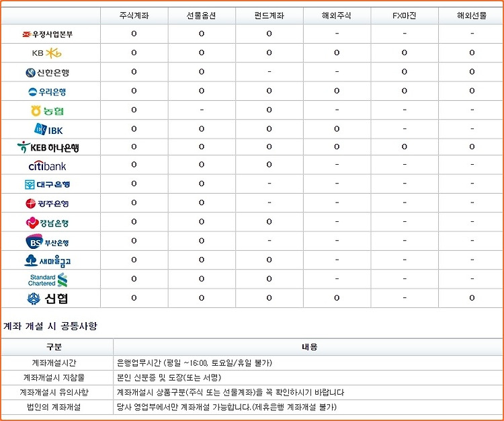Click Standard Chartered row 선물옵션 O mark
The image size is (504, 421).
point(202,278)
